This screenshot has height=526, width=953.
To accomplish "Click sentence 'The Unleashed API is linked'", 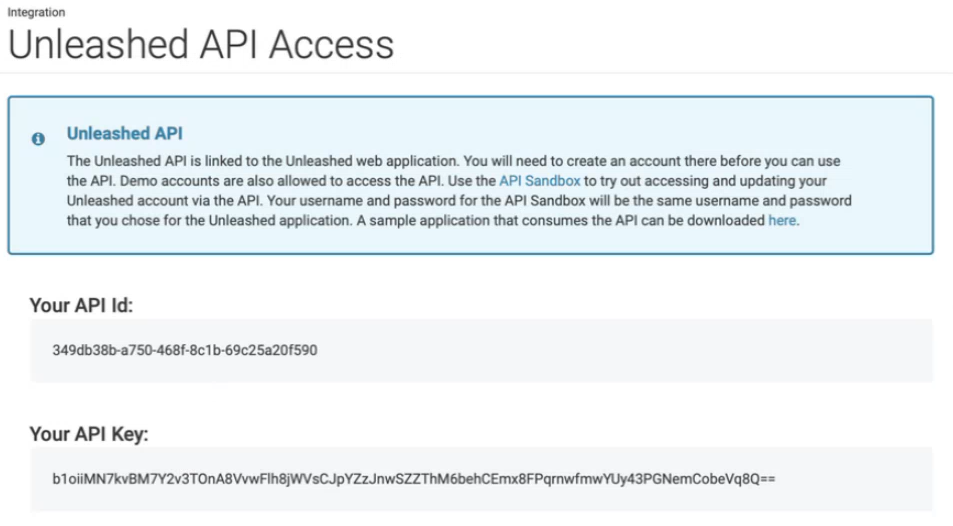I will 263,161.
